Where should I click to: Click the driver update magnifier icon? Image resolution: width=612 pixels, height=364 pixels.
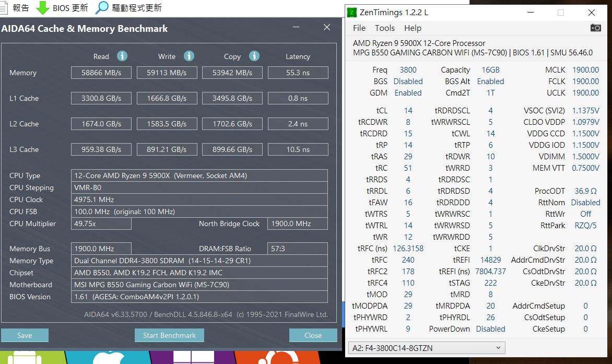[x=102, y=8]
